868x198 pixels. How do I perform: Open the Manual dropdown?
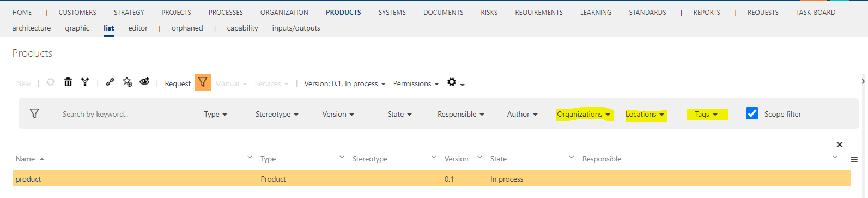(x=231, y=83)
